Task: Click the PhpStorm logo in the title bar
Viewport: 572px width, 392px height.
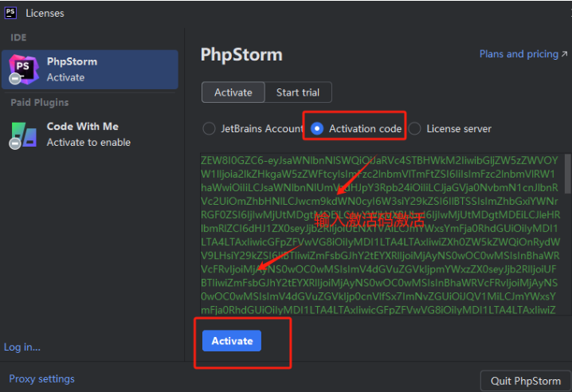Action: pyautogui.click(x=10, y=13)
